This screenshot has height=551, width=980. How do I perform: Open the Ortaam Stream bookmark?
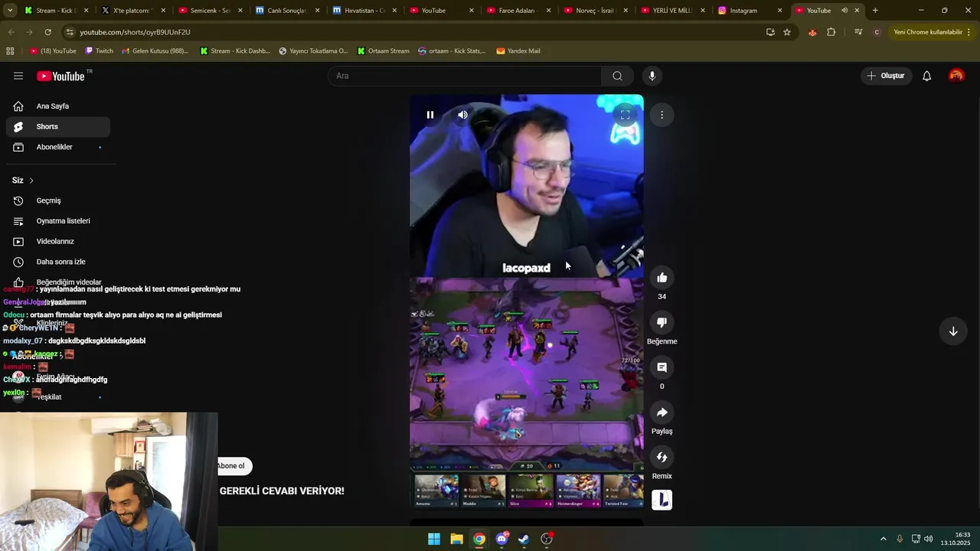383,51
